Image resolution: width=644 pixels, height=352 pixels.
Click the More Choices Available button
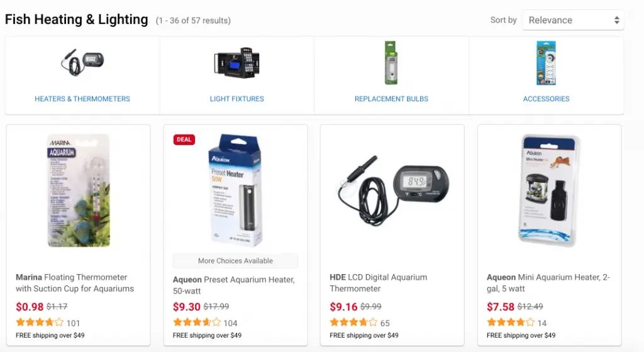[x=235, y=261]
